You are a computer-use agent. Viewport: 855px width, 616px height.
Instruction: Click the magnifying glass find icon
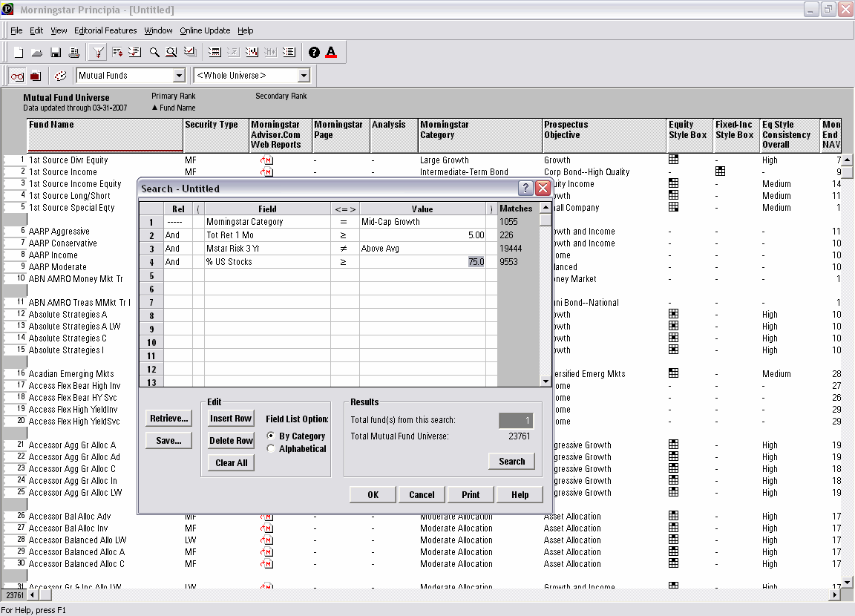click(154, 53)
